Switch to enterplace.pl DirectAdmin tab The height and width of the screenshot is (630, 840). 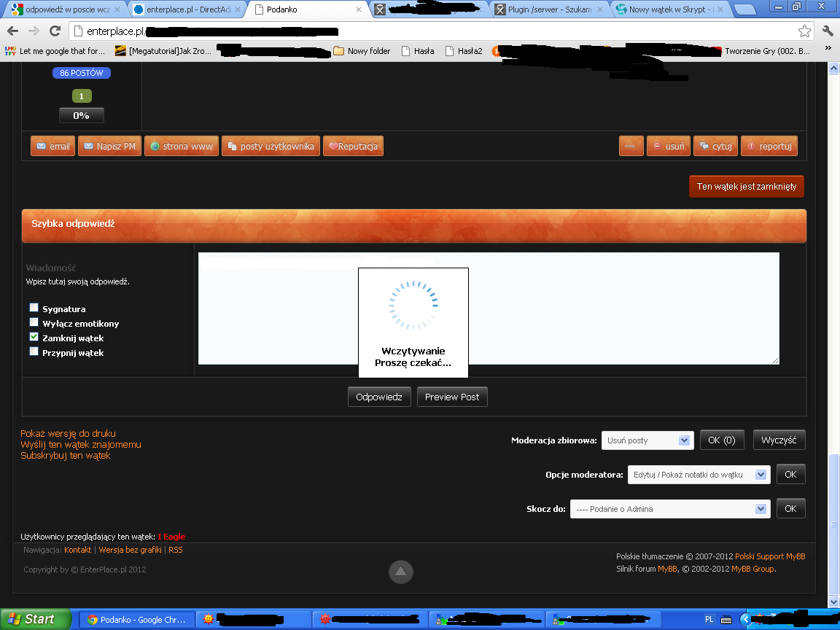click(187, 9)
